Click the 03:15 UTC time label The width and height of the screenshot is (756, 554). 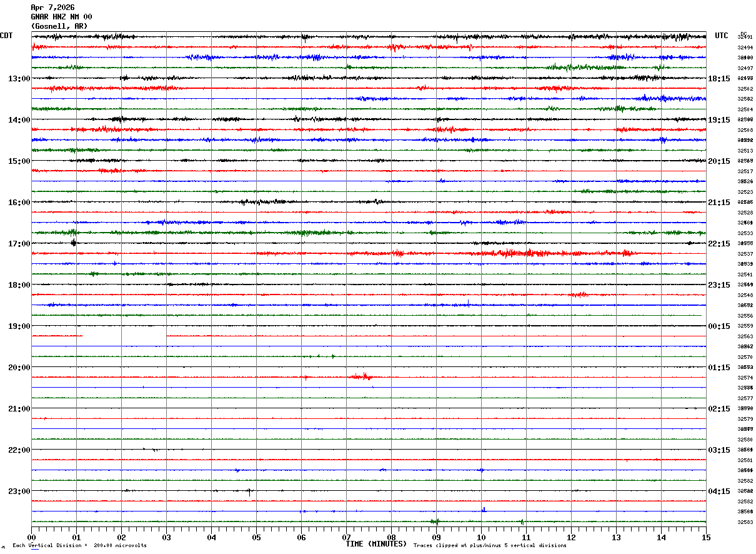point(719,450)
